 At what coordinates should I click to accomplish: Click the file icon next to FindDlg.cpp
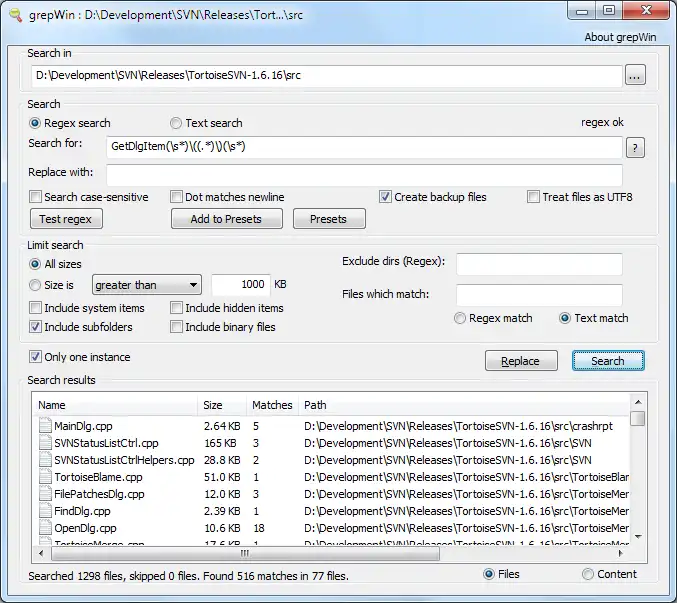click(x=45, y=511)
